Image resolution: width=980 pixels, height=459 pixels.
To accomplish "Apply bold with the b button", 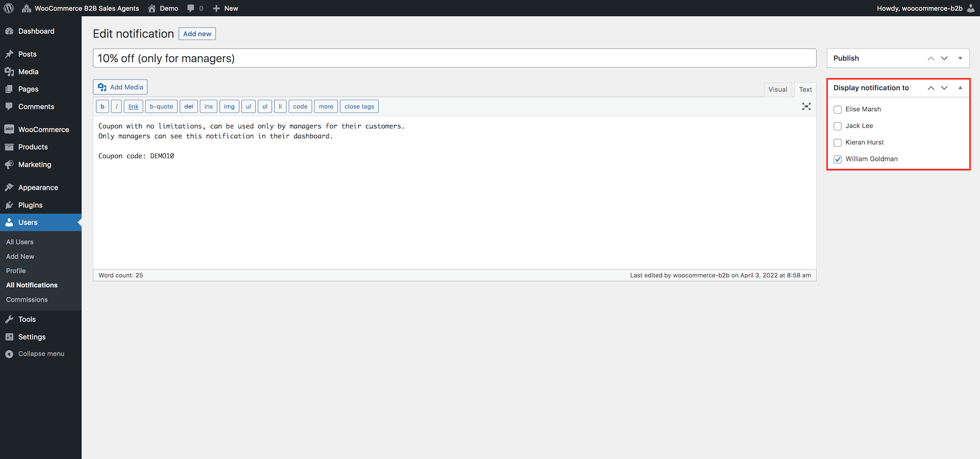I will pos(103,107).
